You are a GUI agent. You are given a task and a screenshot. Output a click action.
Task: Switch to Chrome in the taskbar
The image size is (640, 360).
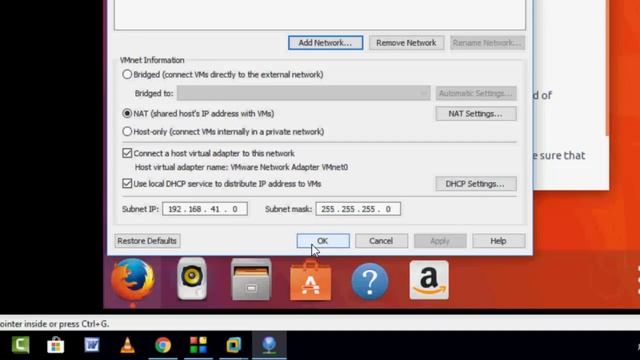[163, 345]
